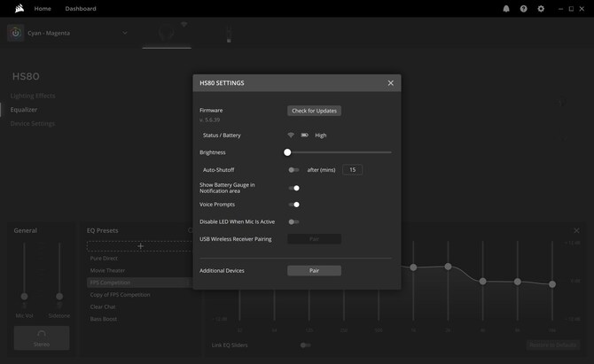Open the Dashboard menu

tap(81, 8)
